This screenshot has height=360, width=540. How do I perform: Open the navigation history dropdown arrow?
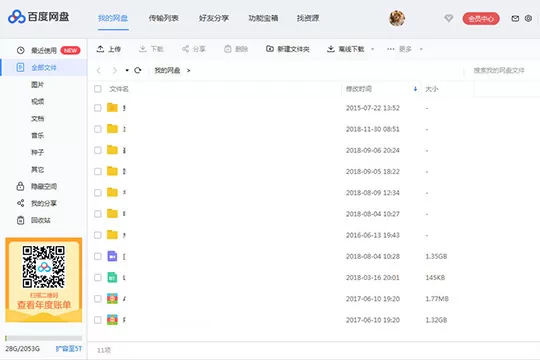[x=127, y=70]
